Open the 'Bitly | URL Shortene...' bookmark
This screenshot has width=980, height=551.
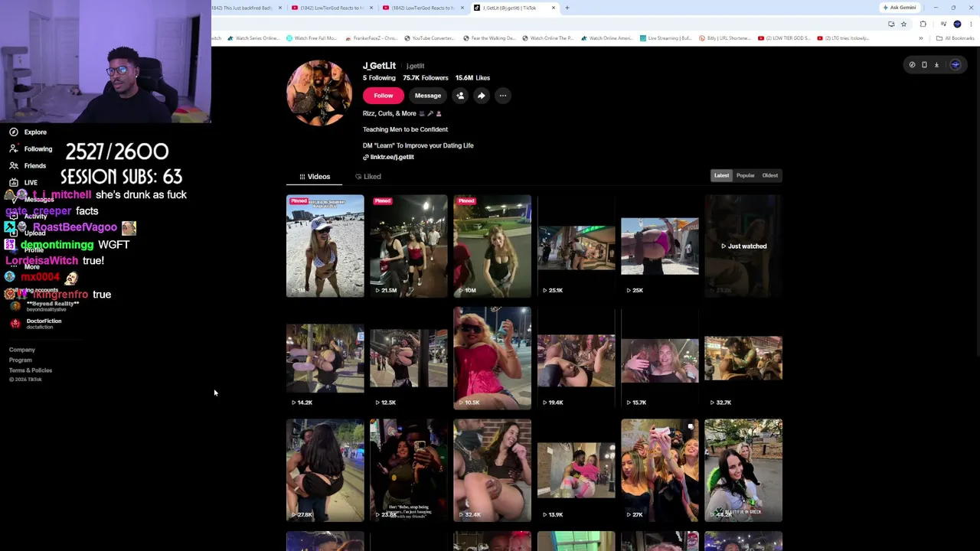tap(724, 38)
